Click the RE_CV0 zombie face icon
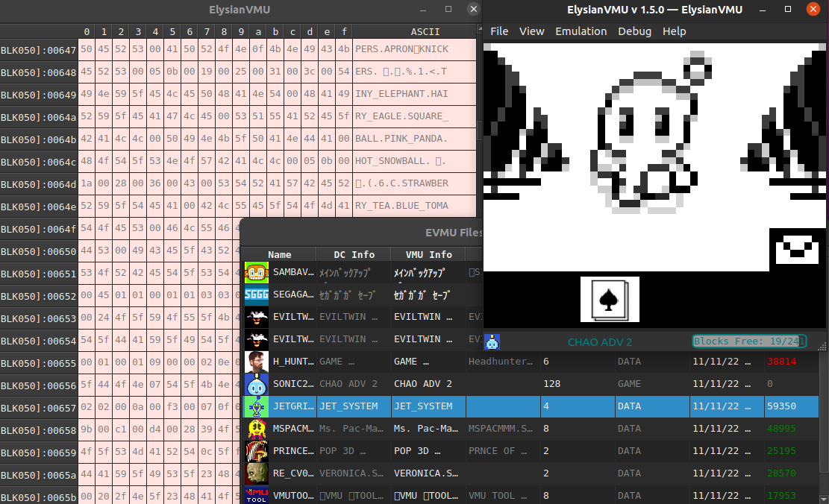This screenshot has width=829, height=504. point(257,473)
